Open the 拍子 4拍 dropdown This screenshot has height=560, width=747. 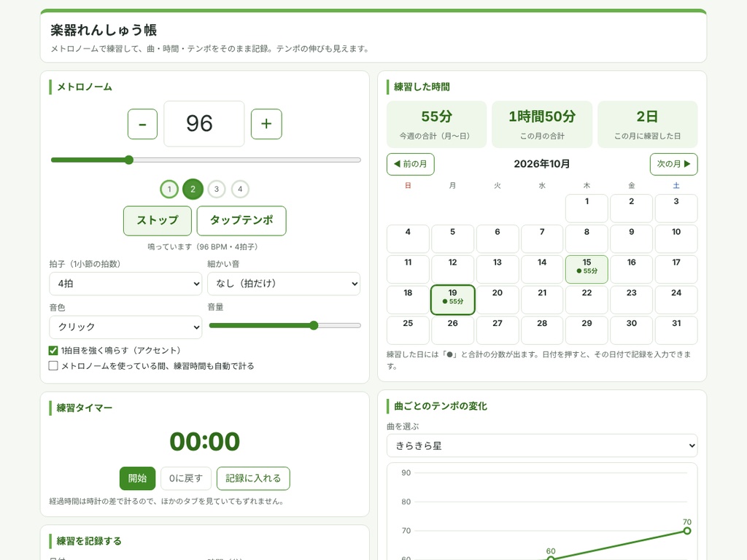125,284
